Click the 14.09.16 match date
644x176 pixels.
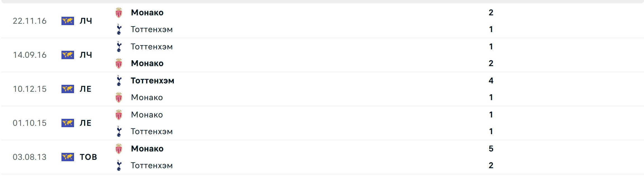point(30,55)
